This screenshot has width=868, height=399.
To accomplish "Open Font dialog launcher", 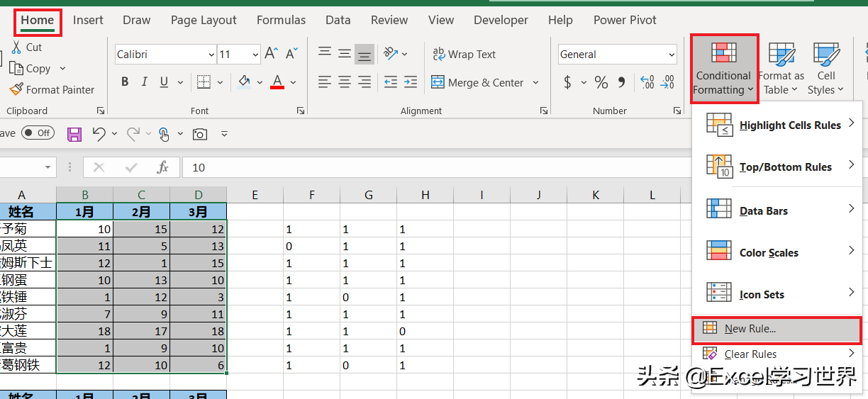I will [301, 111].
